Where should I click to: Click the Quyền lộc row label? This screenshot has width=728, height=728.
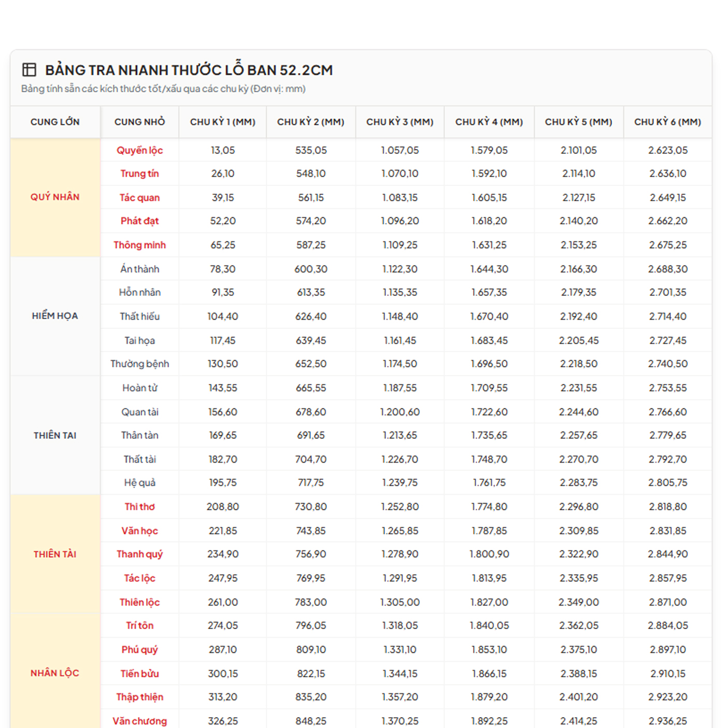tap(139, 150)
